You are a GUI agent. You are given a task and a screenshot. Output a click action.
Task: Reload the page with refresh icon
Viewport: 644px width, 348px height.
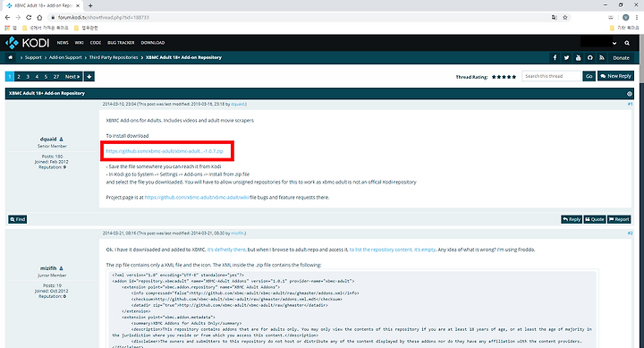[x=29, y=17]
